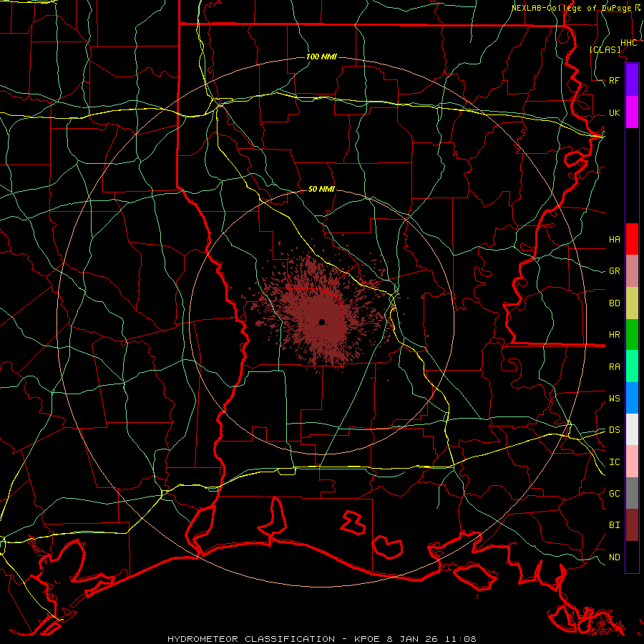Click the RF legend label
644x644 pixels.
point(614,80)
